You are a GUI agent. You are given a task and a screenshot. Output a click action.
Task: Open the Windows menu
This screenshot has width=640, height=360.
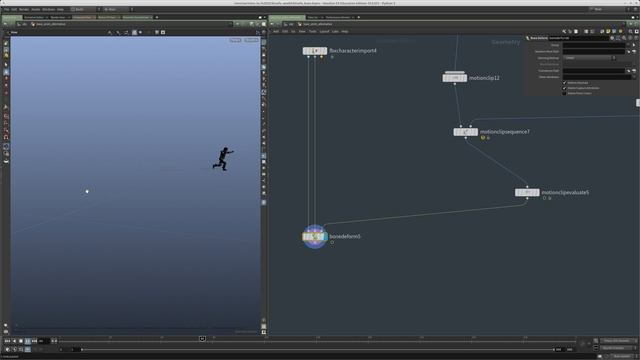49,9
